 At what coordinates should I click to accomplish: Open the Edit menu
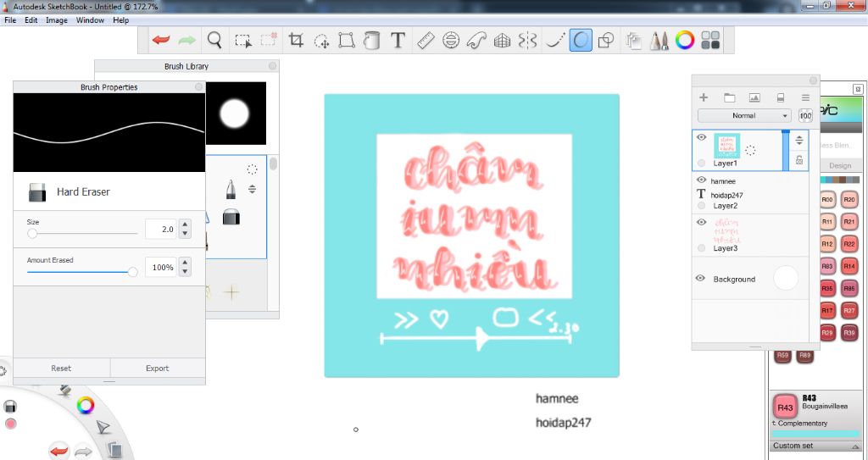(31, 20)
